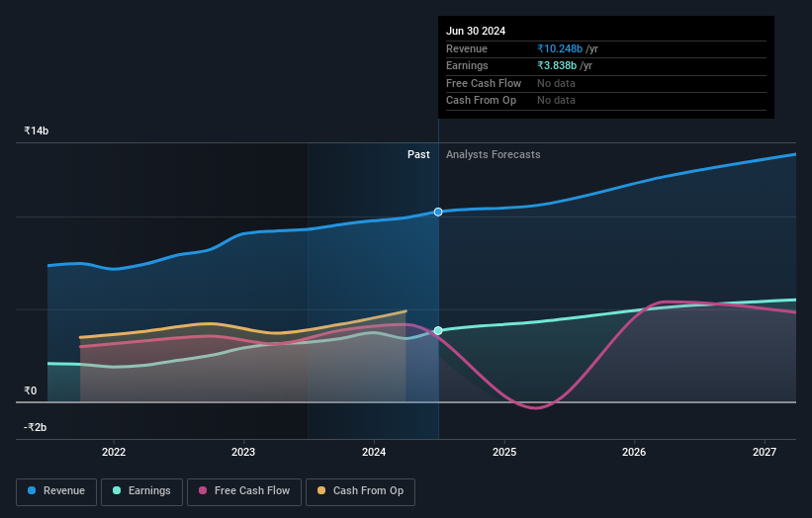The image size is (812, 518).
Task: Click the 2024 x-axis label
Action: 374,452
